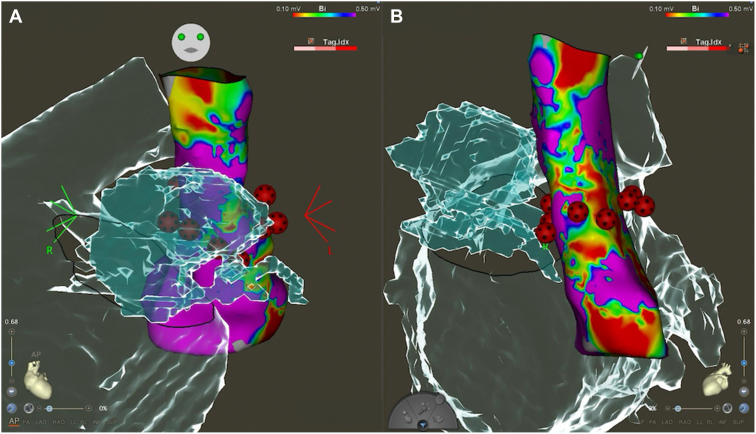Expand the down-arrow button in panel B

point(744,392)
